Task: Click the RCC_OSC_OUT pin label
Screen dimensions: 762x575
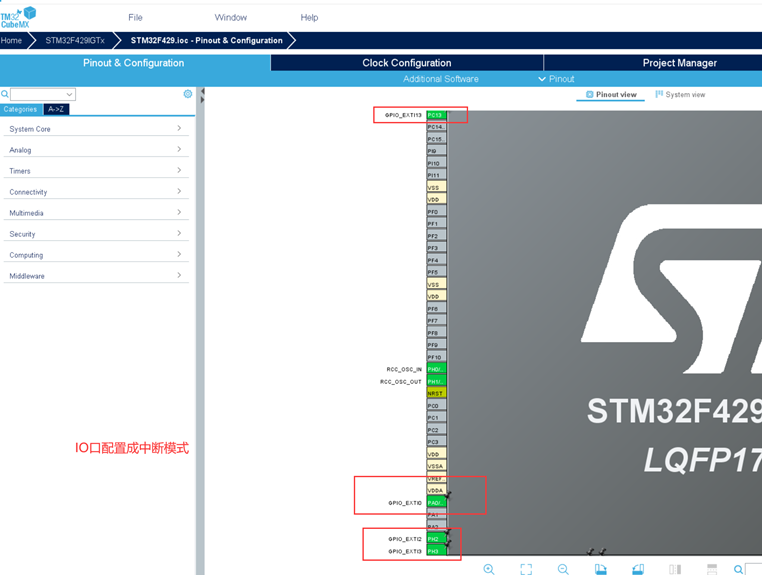Action: [400, 382]
